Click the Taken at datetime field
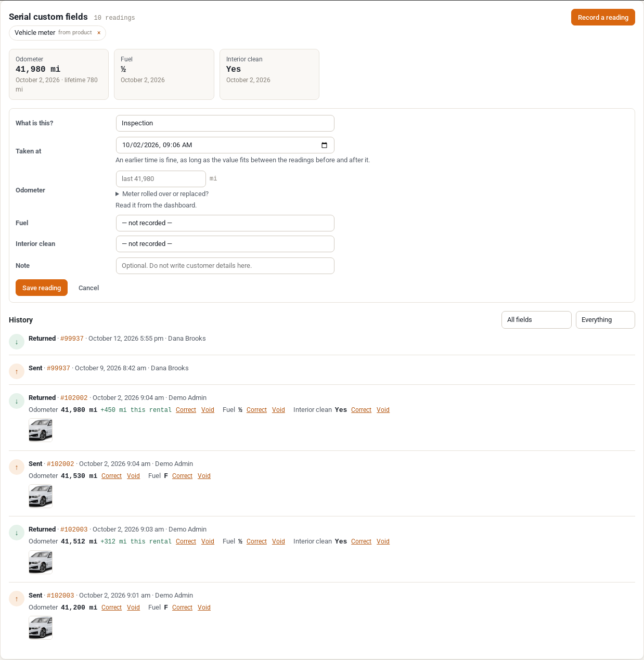The width and height of the screenshot is (644, 660). 225,145
